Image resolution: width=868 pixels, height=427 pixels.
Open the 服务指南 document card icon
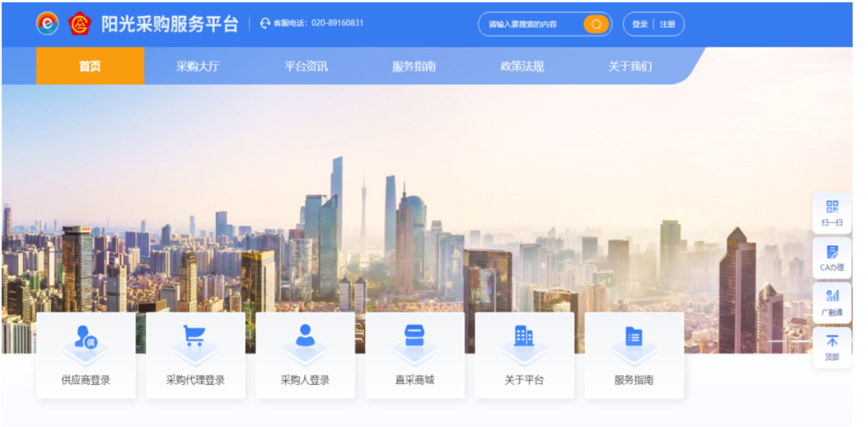point(634,337)
